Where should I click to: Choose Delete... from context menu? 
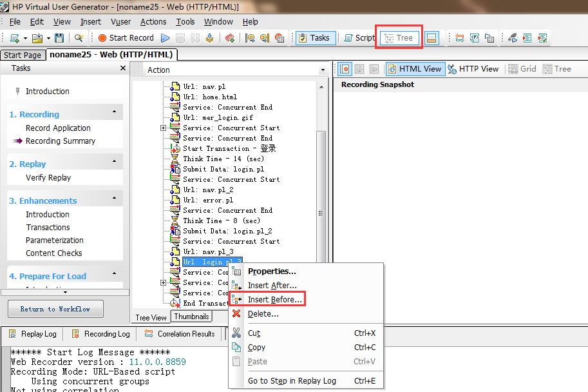[x=263, y=314]
